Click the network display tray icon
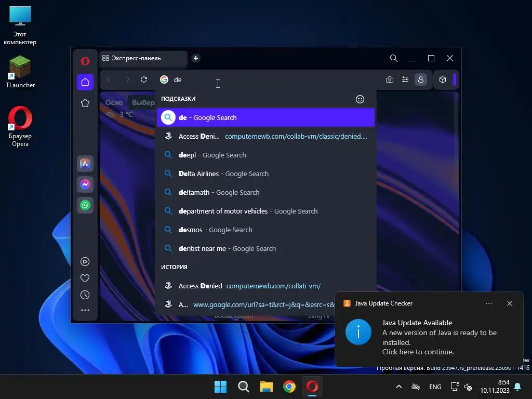 [455, 387]
